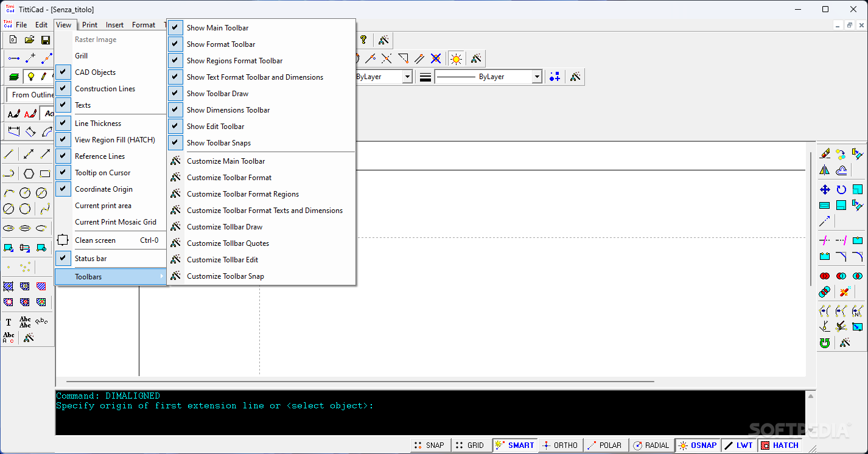The height and width of the screenshot is (454, 868).
Task: Click the green U-turn arrow icon
Action: 825,343
